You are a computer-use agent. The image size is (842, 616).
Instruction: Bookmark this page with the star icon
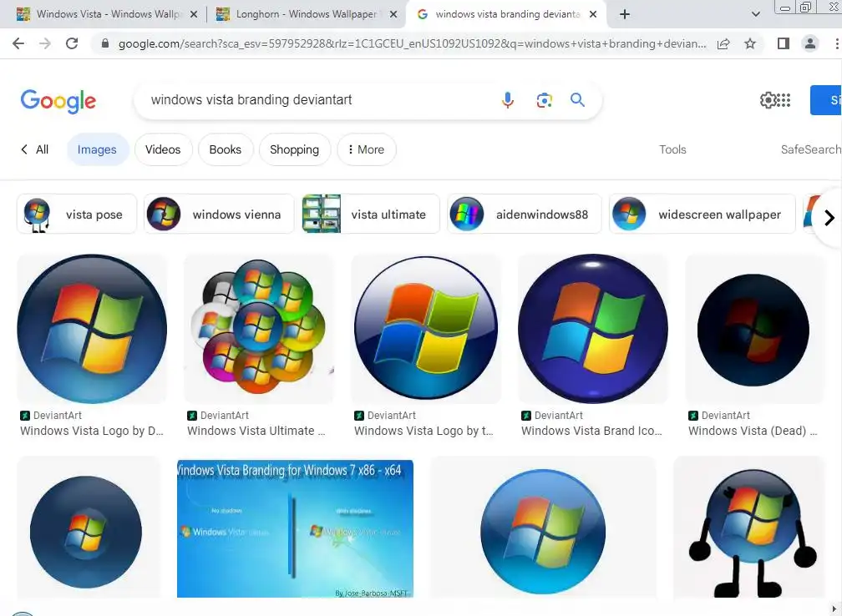(x=750, y=44)
